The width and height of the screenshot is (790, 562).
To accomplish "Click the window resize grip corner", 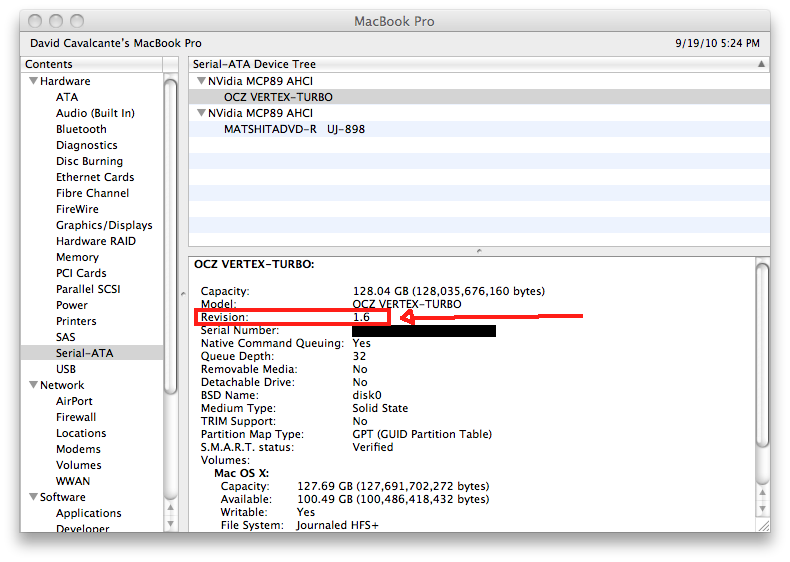I will click(x=764, y=525).
